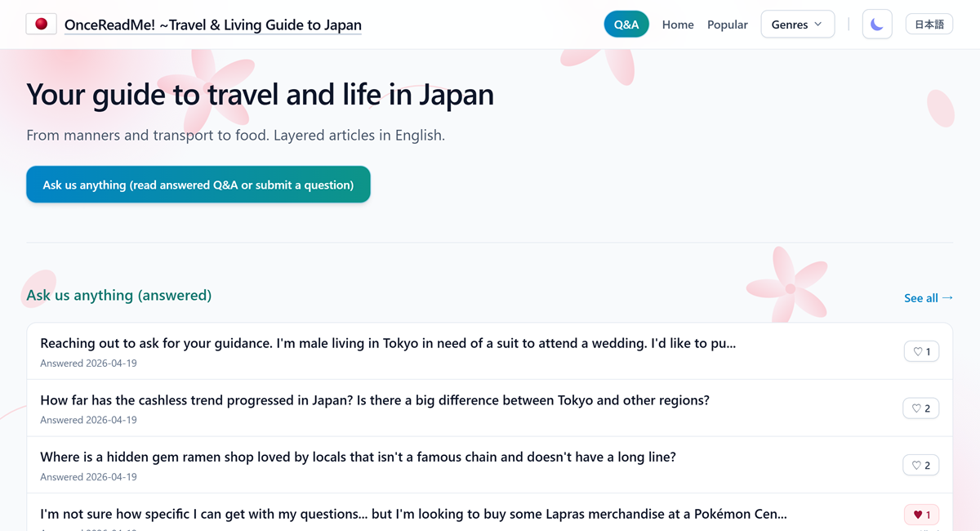980x531 pixels.
Task: Like the cashless trend question
Action: coord(920,408)
